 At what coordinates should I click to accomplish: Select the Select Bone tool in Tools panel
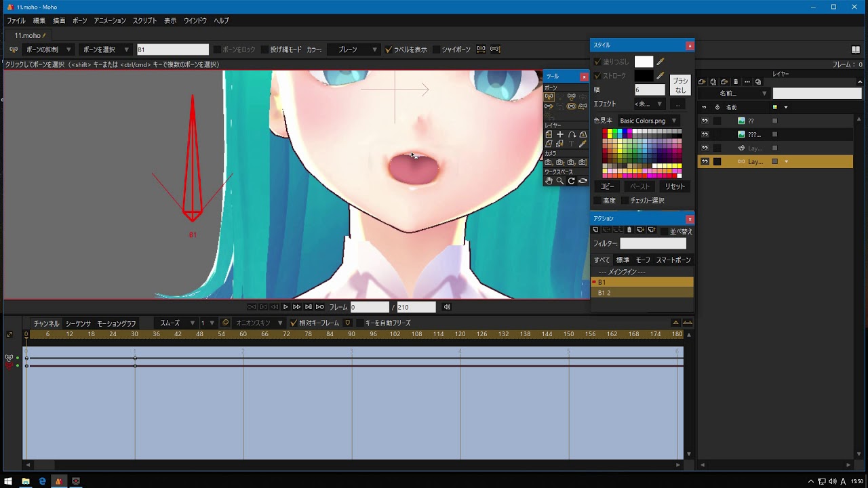click(x=549, y=97)
